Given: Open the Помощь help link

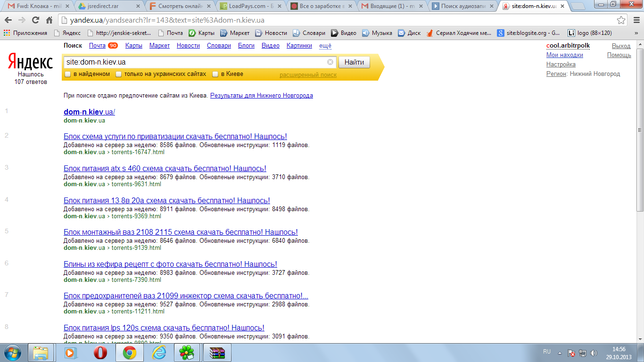Looking at the screenshot, I should pyautogui.click(x=619, y=55).
